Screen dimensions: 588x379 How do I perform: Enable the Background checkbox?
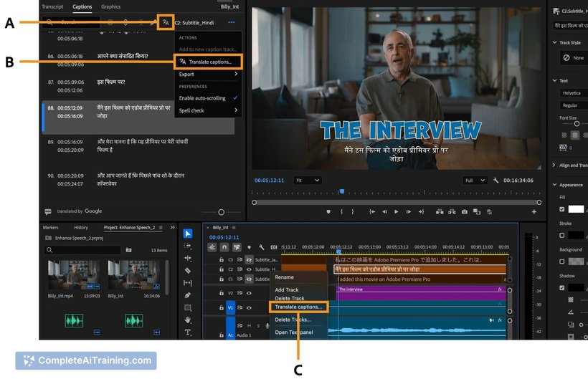tap(561, 262)
